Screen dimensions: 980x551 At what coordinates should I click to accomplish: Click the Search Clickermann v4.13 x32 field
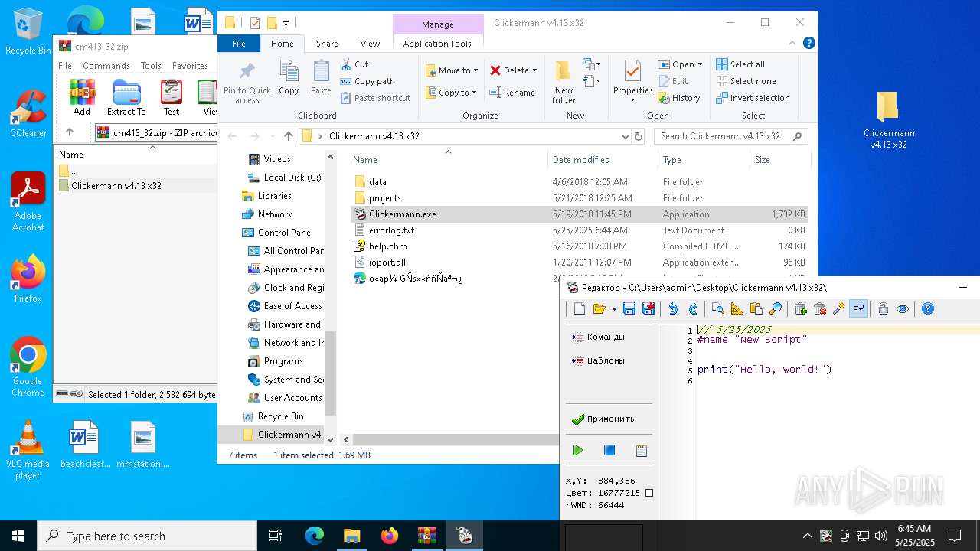pyautogui.click(x=730, y=136)
